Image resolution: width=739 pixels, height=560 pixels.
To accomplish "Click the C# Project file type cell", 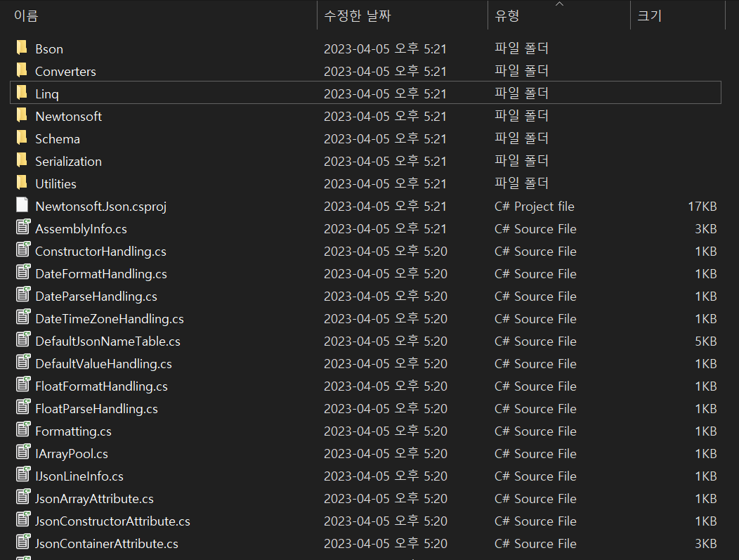I will pyautogui.click(x=535, y=207).
